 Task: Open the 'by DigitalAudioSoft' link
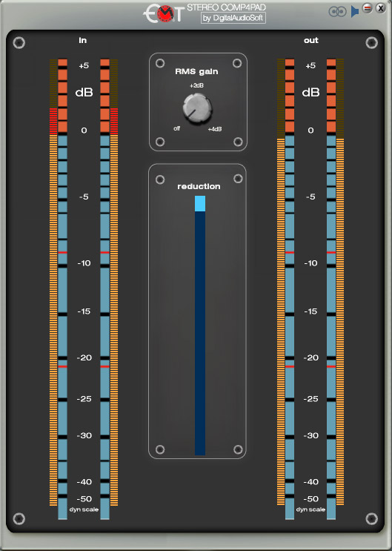[233, 18]
